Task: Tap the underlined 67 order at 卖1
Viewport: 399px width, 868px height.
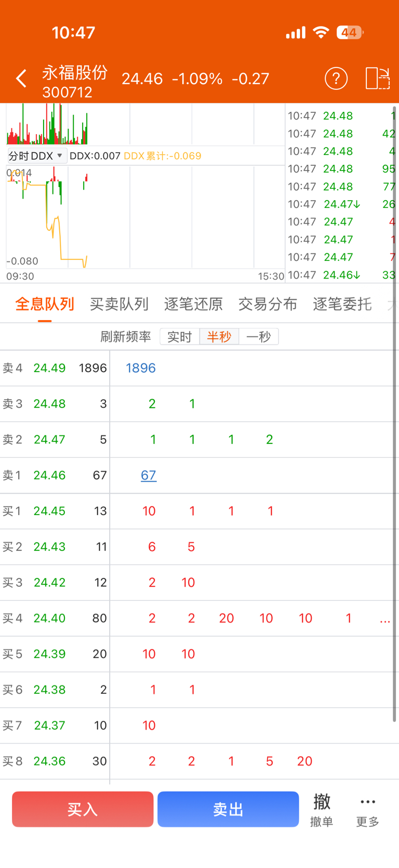Action: coord(149,475)
